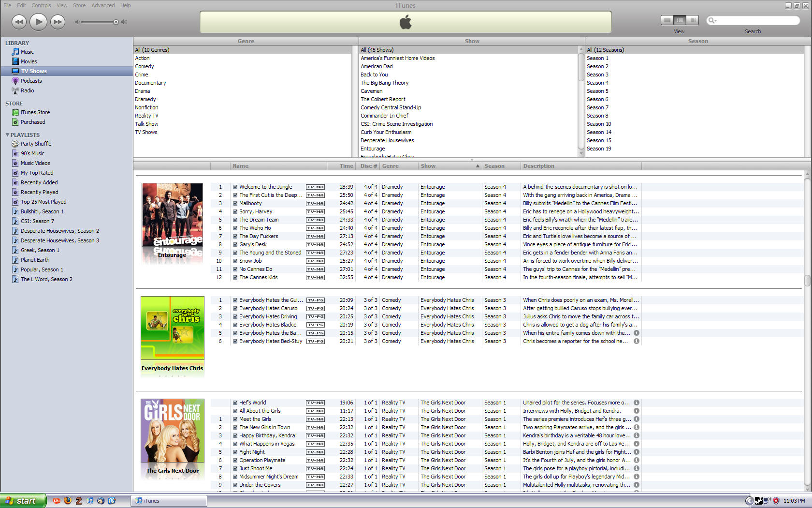The width and height of the screenshot is (812, 508).
Task: Click the max-volume speaker icon
Action: tap(124, 22)
